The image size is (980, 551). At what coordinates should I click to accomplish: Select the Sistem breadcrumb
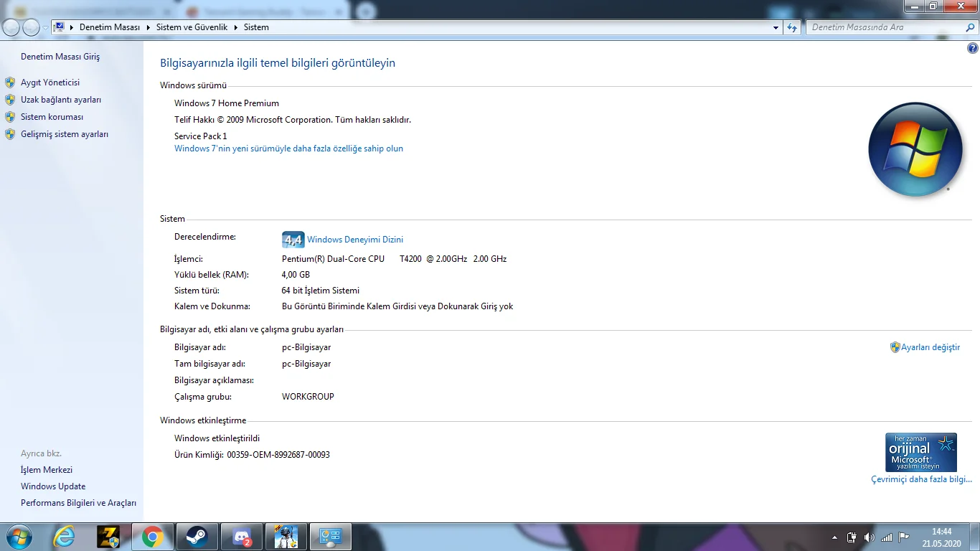pos(256,27)
